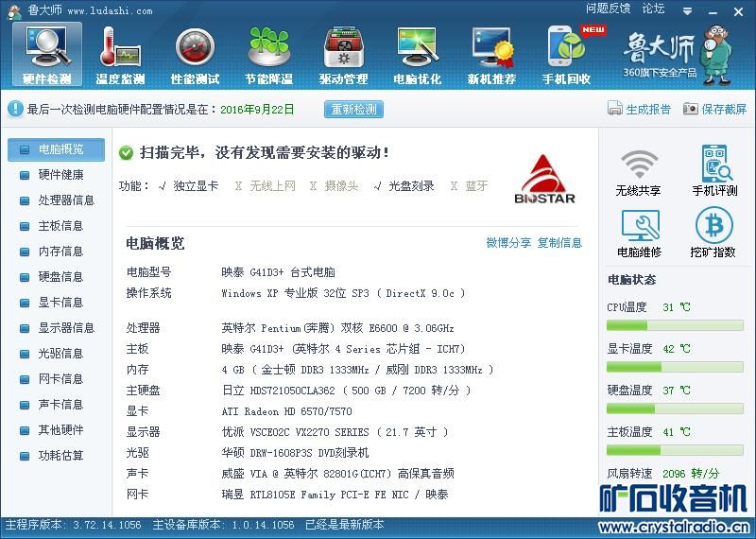756x539 pixels.
Task: Click the 主硬盘 value 日立 HDS721050CLA362
Action: coord(346,391)
